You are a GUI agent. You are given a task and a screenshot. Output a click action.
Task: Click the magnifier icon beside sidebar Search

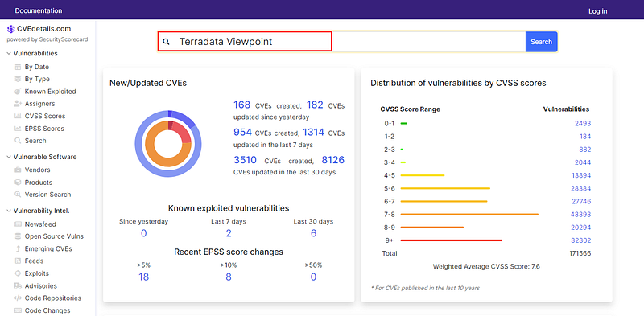pyautogui.click(x=18, y=141)
